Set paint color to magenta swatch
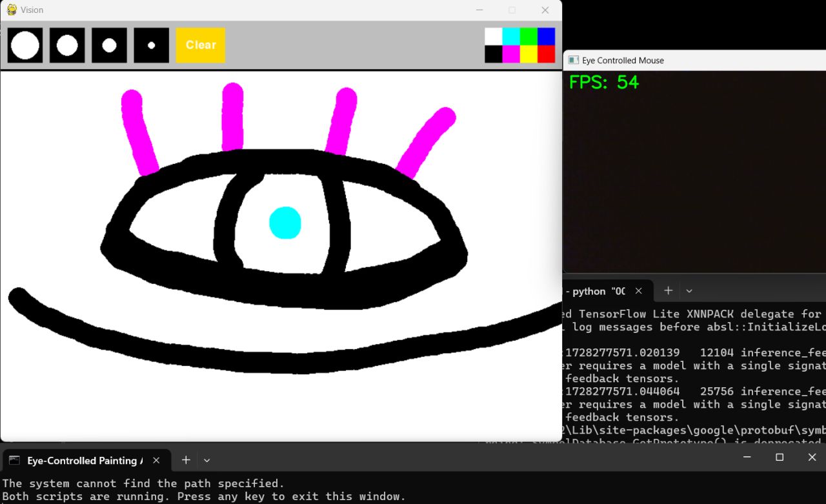 click(x=511, y=54)
